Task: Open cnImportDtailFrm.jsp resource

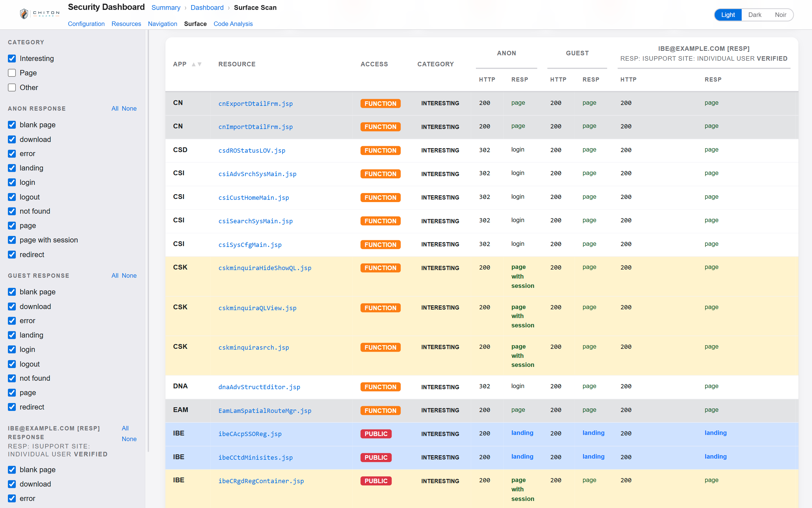Action: 256,127
